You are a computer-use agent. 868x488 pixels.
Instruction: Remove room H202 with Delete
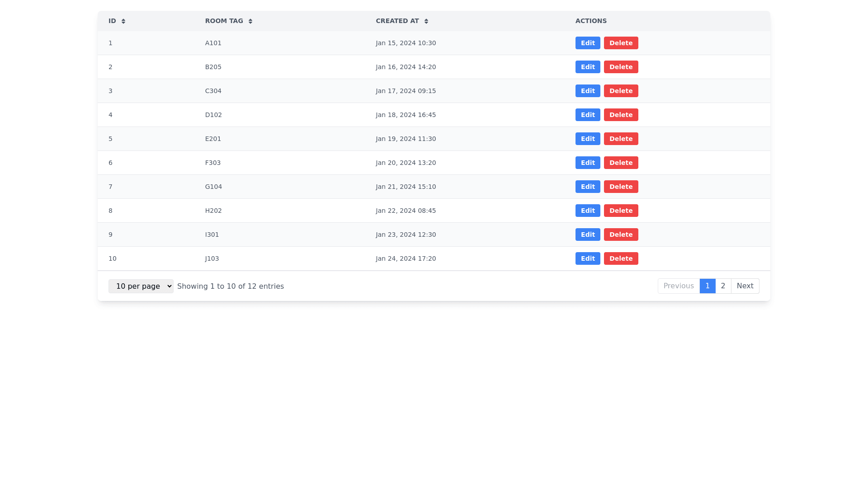[x=620, y=211]
